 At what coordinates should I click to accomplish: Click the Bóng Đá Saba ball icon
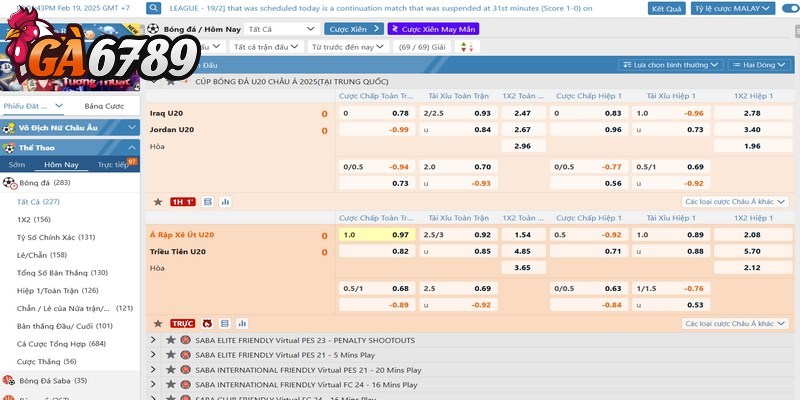click(x=8, y=381)
